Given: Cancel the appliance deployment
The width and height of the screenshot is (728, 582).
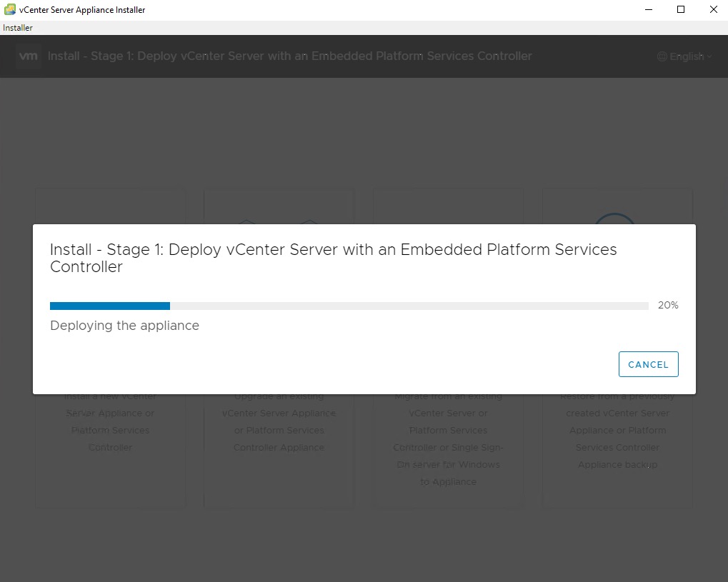Looking at the screenshot, I should [648, 364].
